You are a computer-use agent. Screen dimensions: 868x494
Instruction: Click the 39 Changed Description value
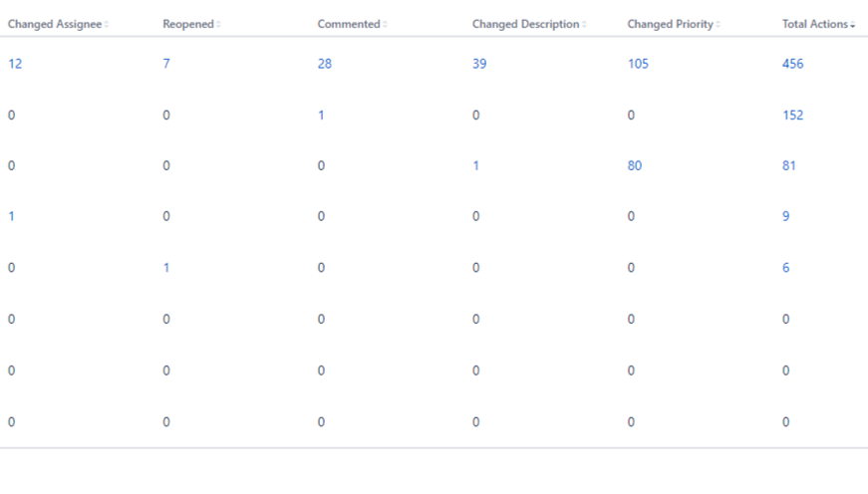click(479, 64)
